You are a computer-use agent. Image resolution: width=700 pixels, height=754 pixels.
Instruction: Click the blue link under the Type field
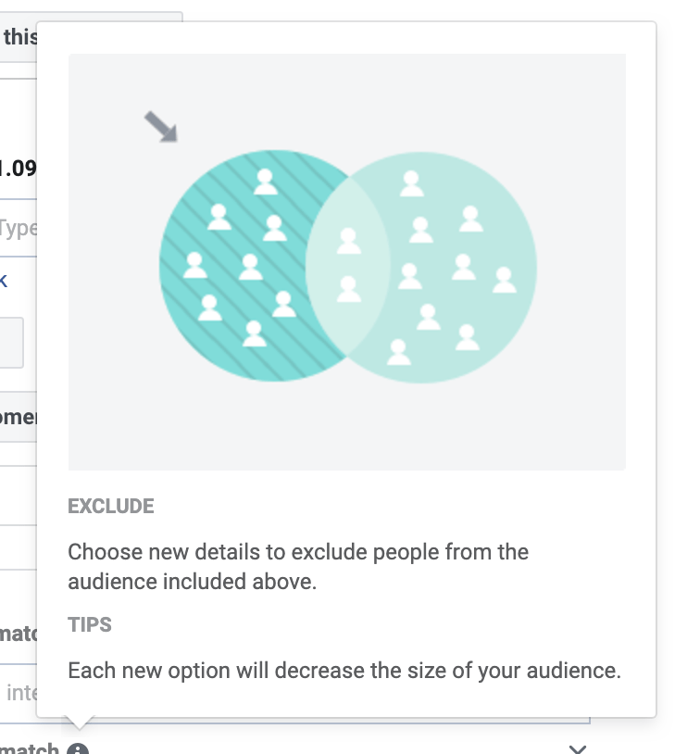pos(4,280)
